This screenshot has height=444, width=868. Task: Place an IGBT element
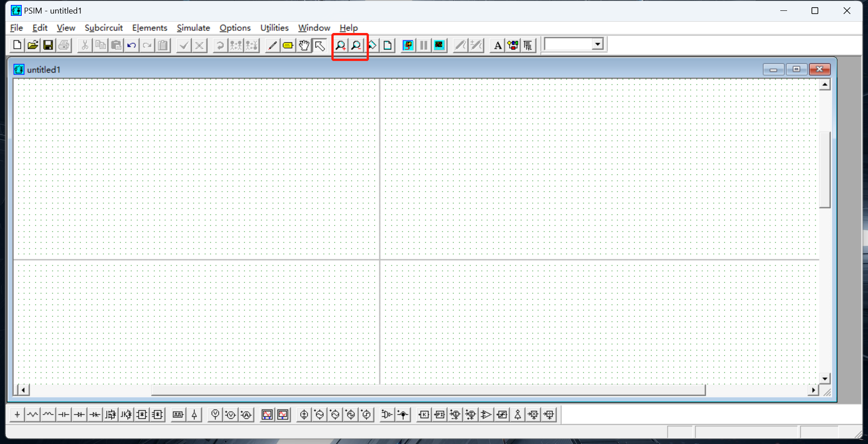tap(126, 414)
